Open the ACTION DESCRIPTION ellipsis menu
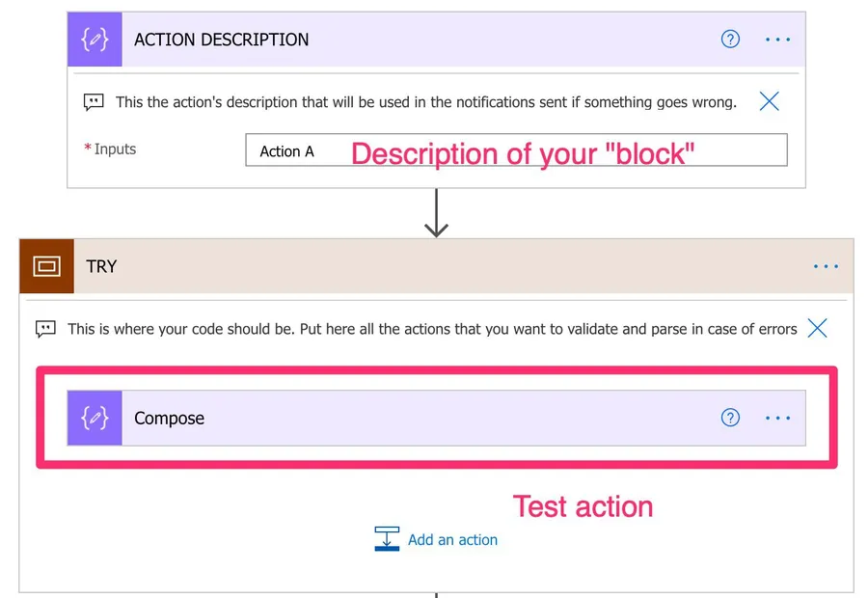The height and width of the screenshot is (598, 868). pyautogui.click(x=777, y=40)
